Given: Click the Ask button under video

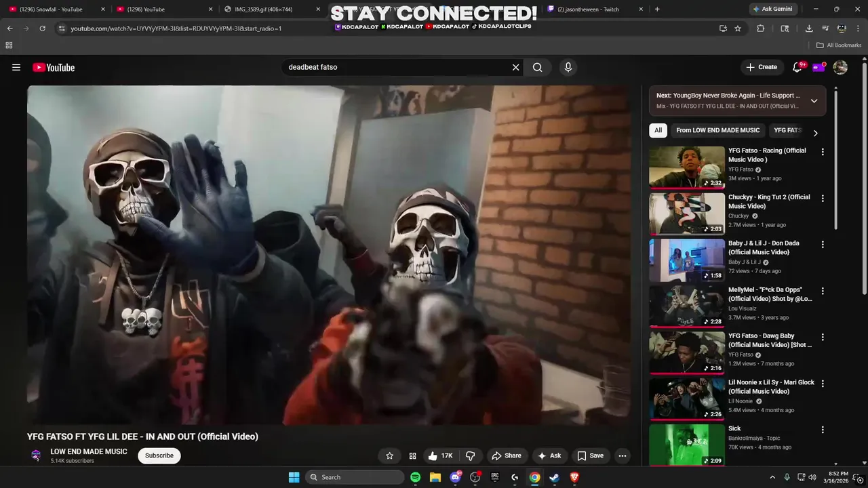Looking at the screenshot, I should pyautogui.click(x=549, y=455).
